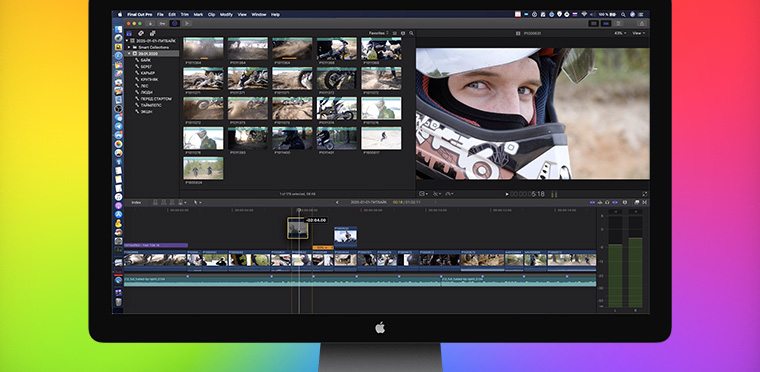Select the КАРЬЕР keyword collection
Viewport: 760px width, 372px height.
click(147, 73)
